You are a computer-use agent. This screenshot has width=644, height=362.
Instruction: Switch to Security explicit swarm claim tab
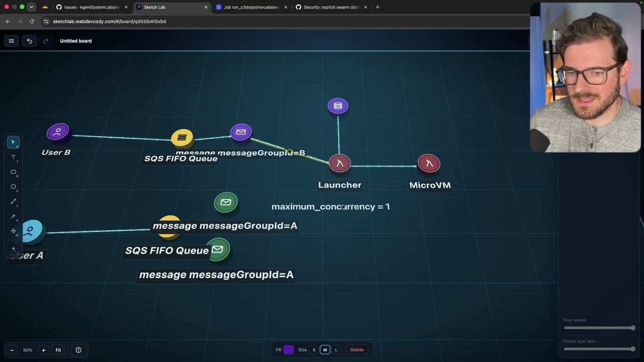331,7
